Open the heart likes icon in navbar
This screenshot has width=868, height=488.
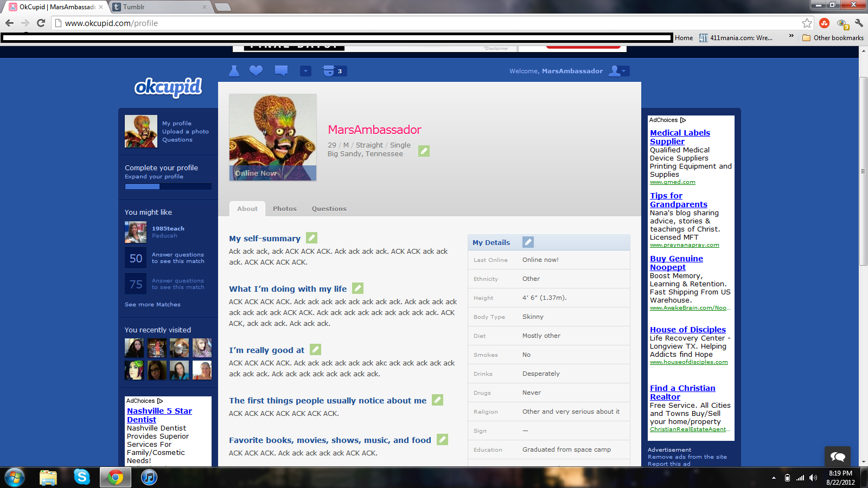(x=256, y=70)
